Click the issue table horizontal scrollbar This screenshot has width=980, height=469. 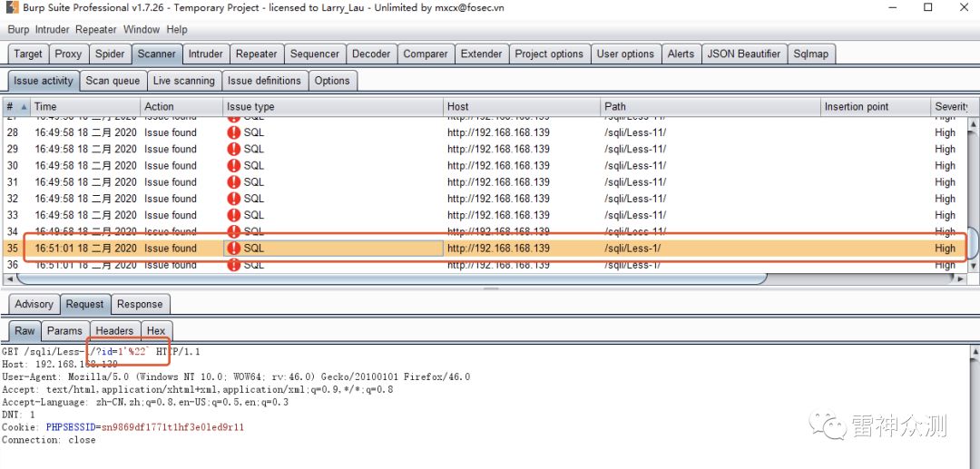point(393,278)
